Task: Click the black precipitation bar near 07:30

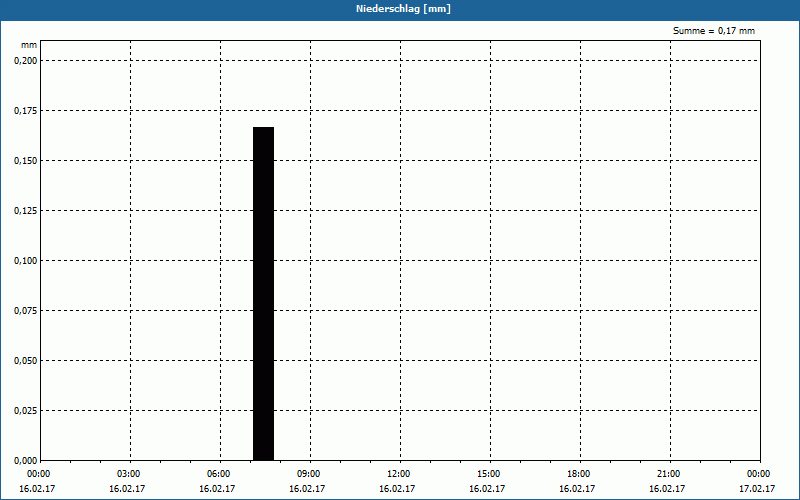Action: point(263,294)
